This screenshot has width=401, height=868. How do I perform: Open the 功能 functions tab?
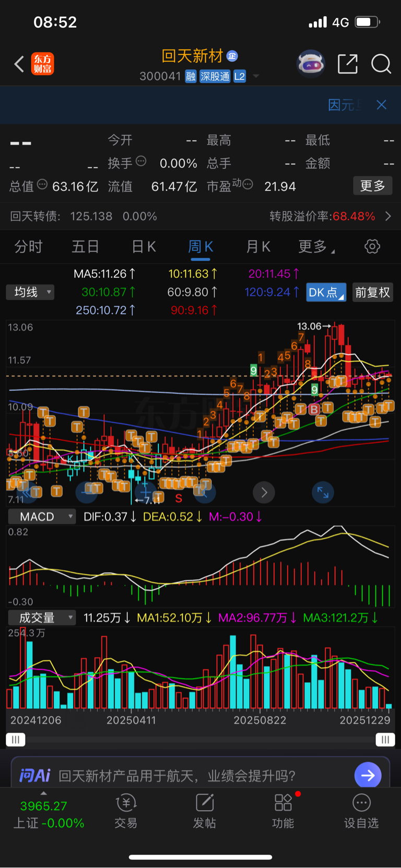pos(284,812)
